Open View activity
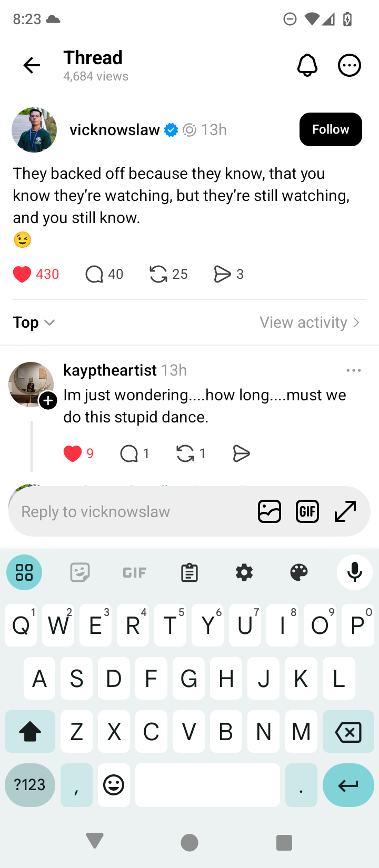This screenshot has width=379, height=868. (310, 322)
